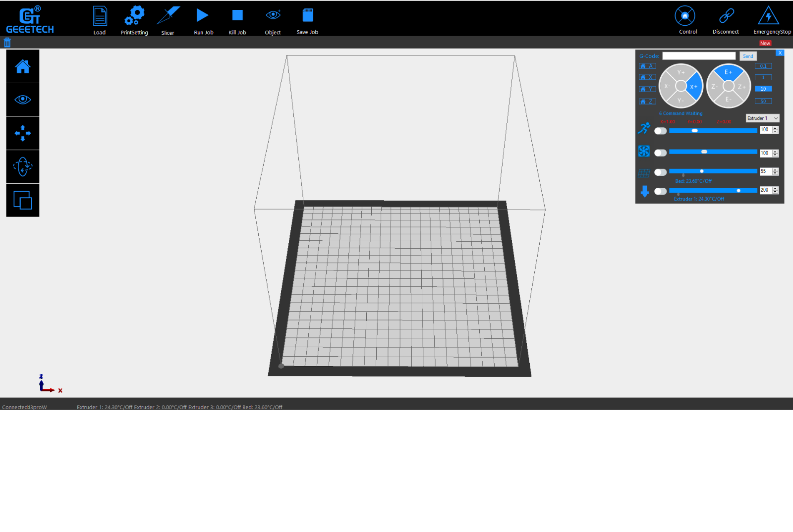
Task: Click the Send G-Code button
Action: click(x=748, y=56)
